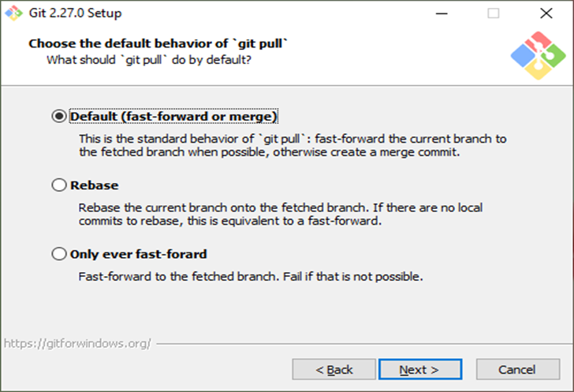Click the 'Git 2.27.0 Setup' title text

[74, 13]
